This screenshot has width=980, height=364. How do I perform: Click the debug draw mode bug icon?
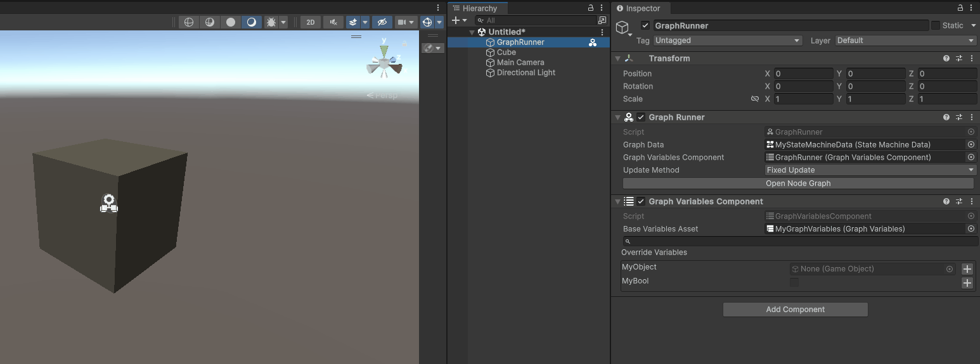271,22
